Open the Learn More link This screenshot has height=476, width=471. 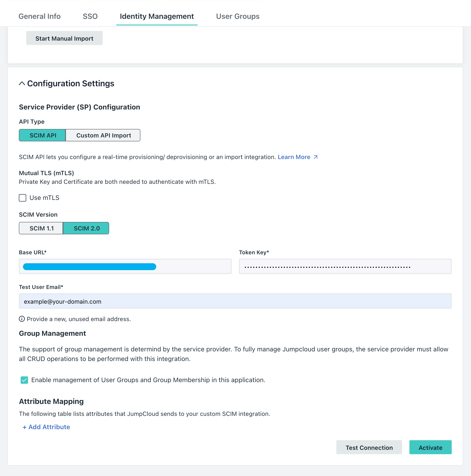(x=294, y=157)
